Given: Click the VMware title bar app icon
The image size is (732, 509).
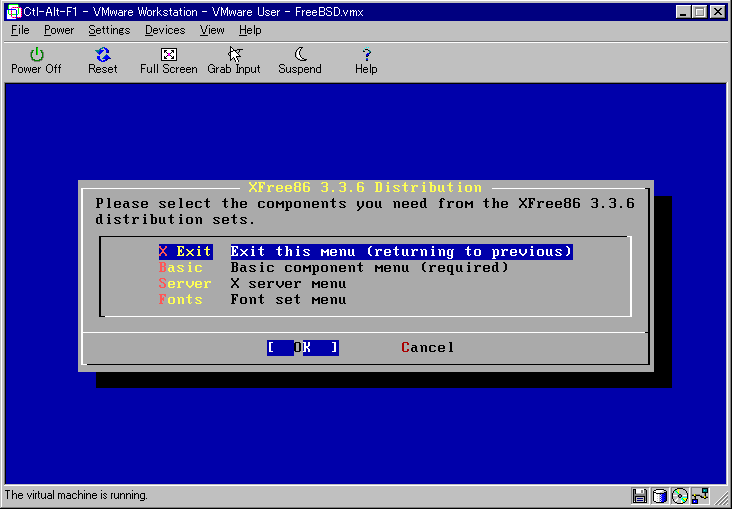Looking at the screenshot, I should pos(14,12).
